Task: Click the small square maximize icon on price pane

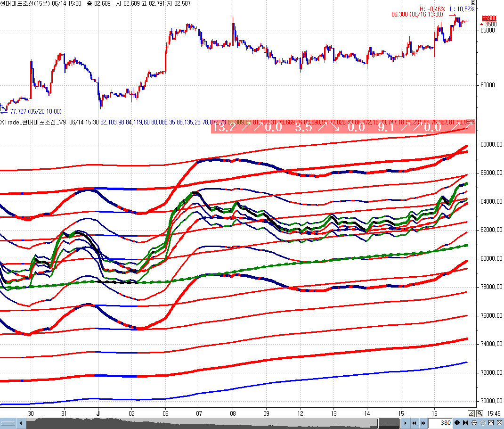Action: [473, 3]
